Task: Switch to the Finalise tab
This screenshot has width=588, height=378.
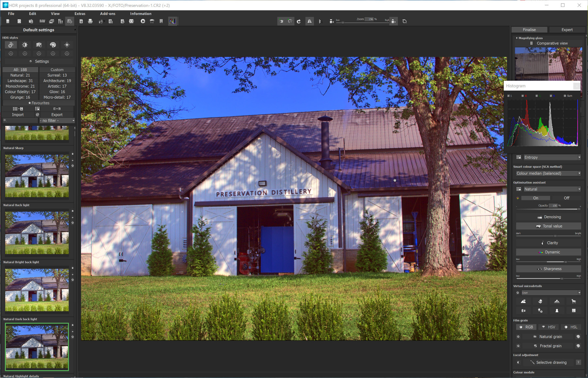Action: click(529, 30)
